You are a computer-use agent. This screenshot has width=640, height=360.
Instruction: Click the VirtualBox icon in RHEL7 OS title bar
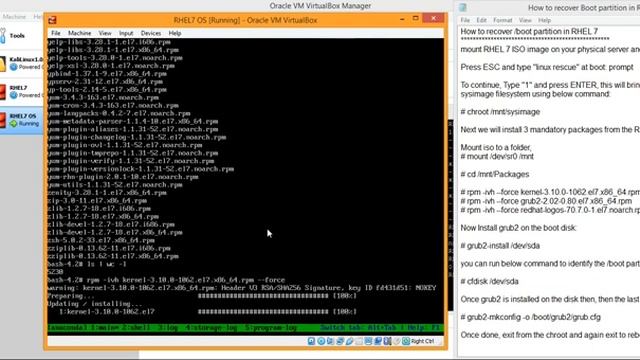pyautogui.click(x=52, y=20)
